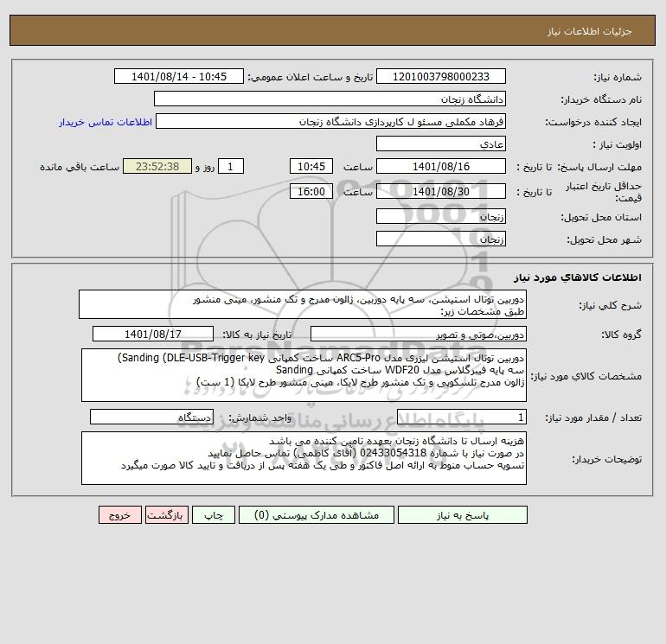Click the remaining days field showing 1
The width and height of the screenshot is (666, 644).
(231, 167)
